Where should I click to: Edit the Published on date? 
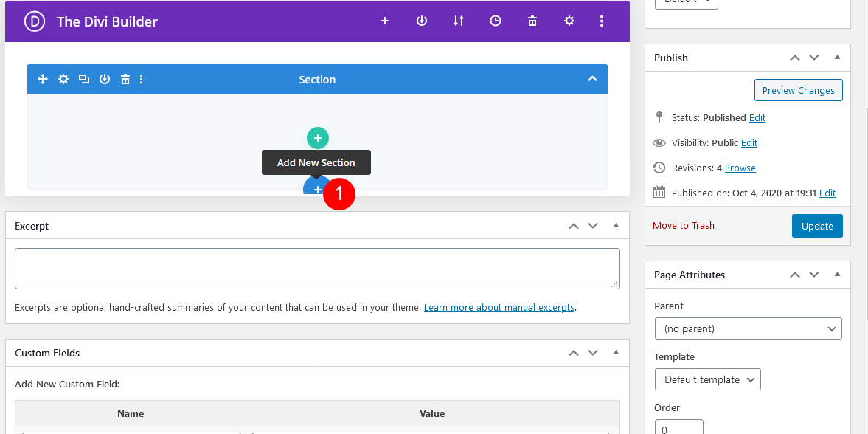827,193
